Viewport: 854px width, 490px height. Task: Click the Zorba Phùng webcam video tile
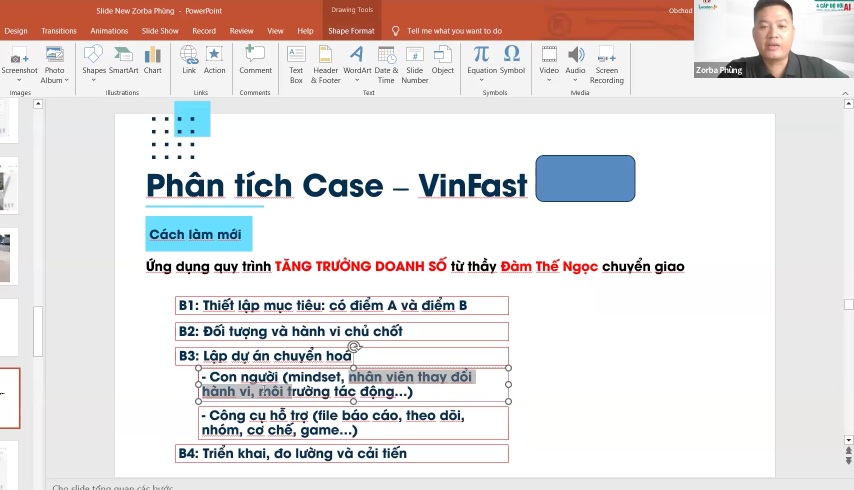(x=773, y=39)
